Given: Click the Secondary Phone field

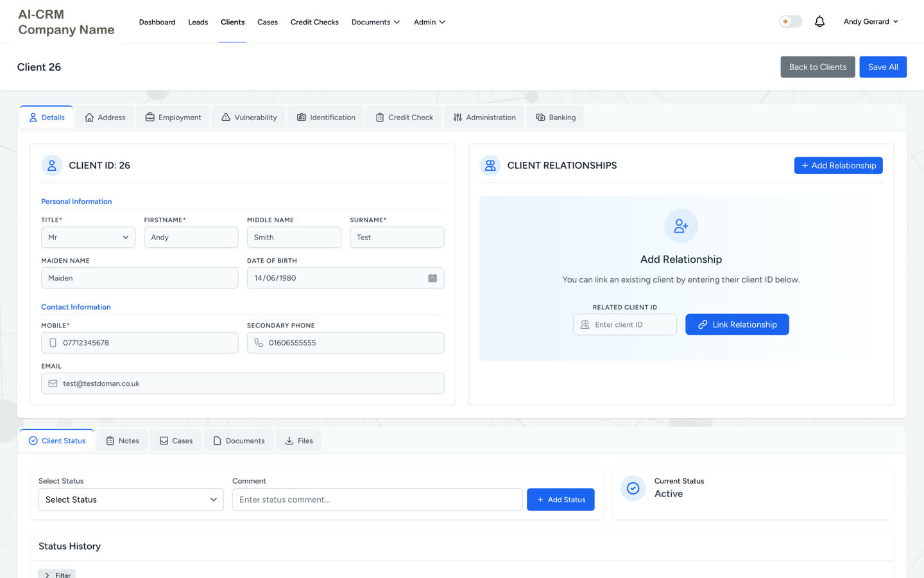Looking at the screenshot, I should click(345, 343).
